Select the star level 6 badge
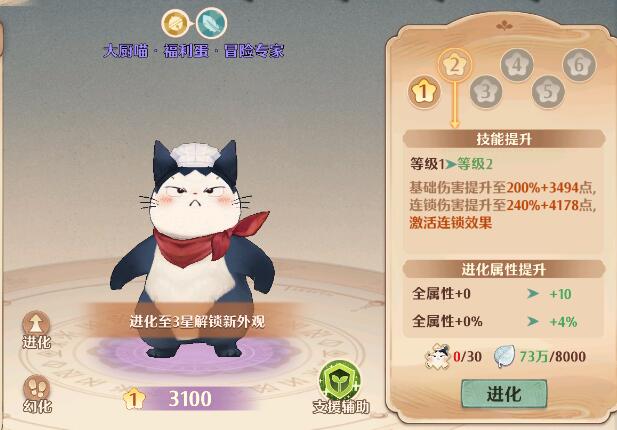The image size is (617, 430). pyautogui.click(x=579, y=65)
